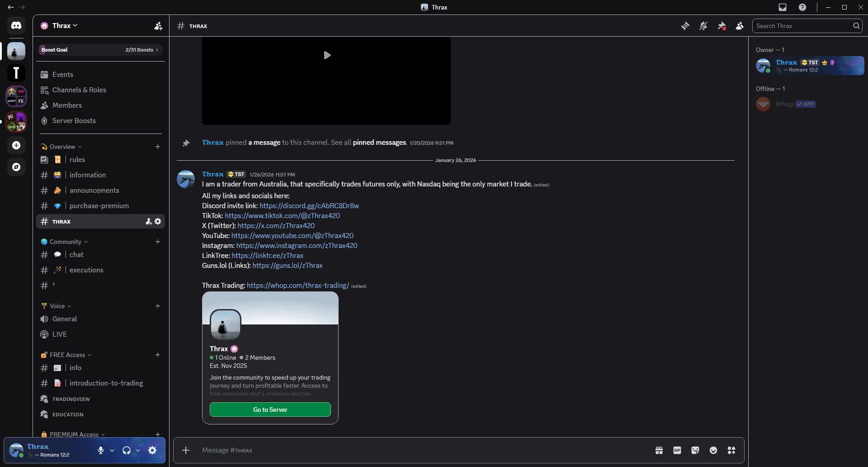The height and width of the screenshot is (467, 868).
Task: Open Discover servers compass icon
Action: point(16,167)
